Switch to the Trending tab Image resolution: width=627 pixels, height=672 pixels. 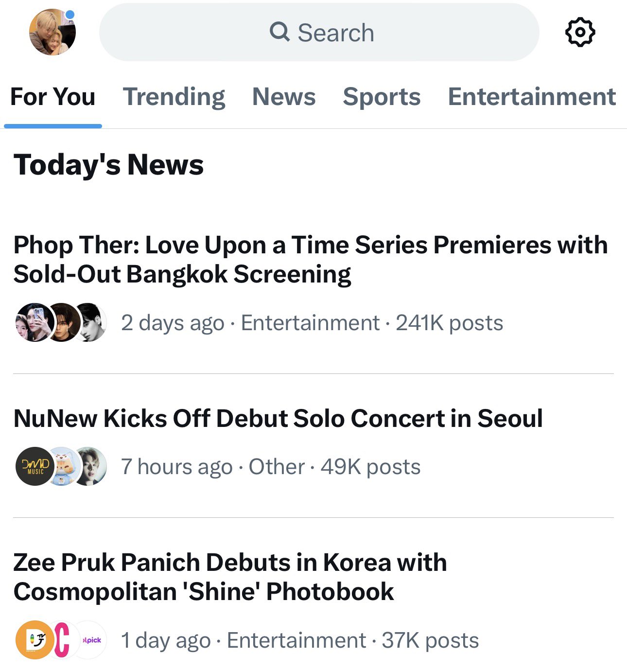click(x=174, y=96)
